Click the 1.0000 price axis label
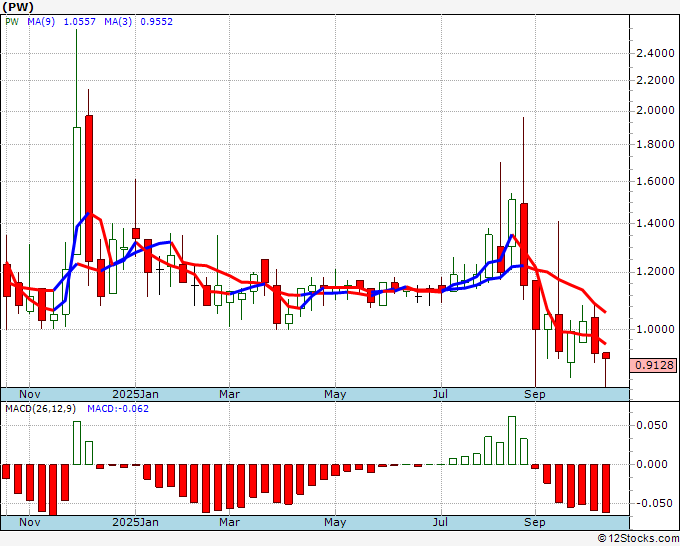The height and width of the screenshot is (546, 680). click(x=654, y=329)
